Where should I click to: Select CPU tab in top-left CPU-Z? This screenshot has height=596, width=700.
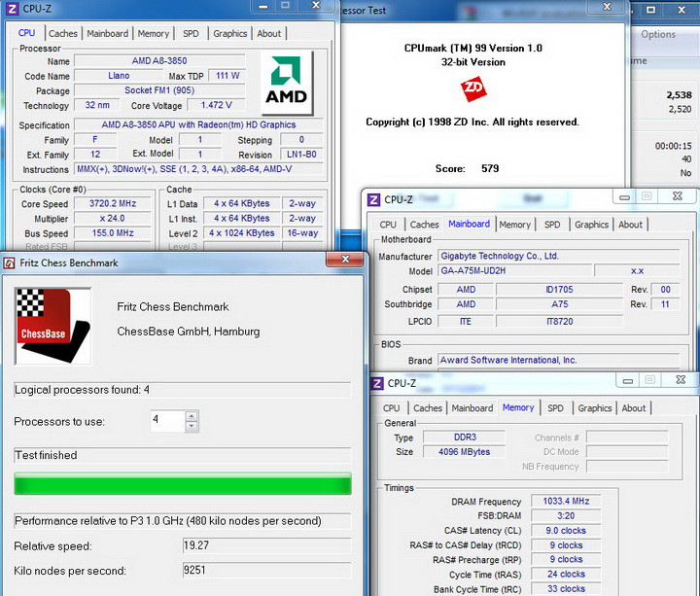[x=27, y=33]
